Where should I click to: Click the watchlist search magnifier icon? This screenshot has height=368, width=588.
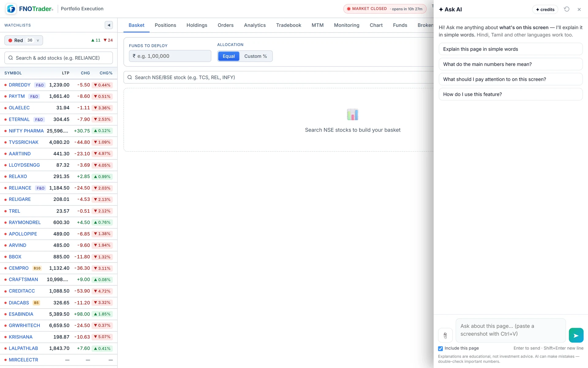coord(11,58)
